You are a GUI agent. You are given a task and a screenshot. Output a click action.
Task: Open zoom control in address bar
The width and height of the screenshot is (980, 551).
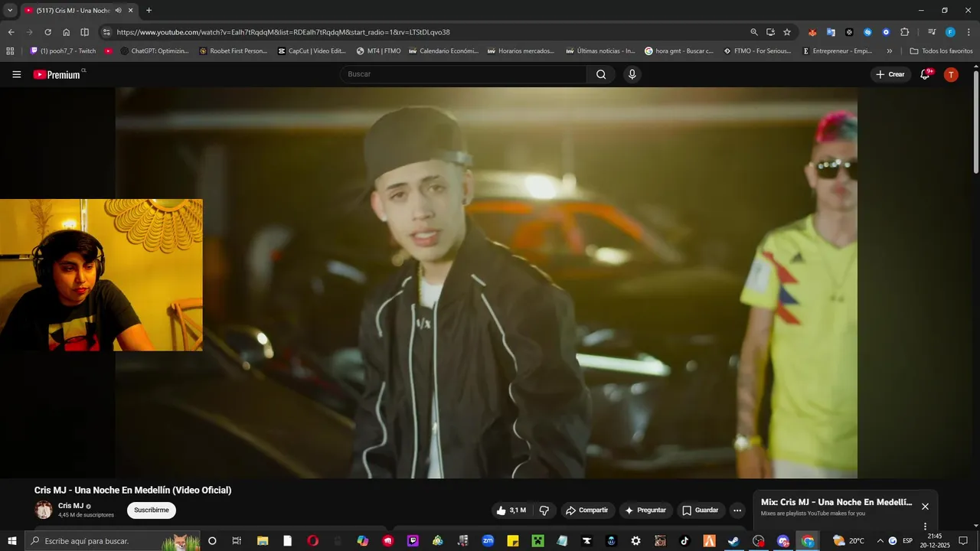click(x=754, y=32)
